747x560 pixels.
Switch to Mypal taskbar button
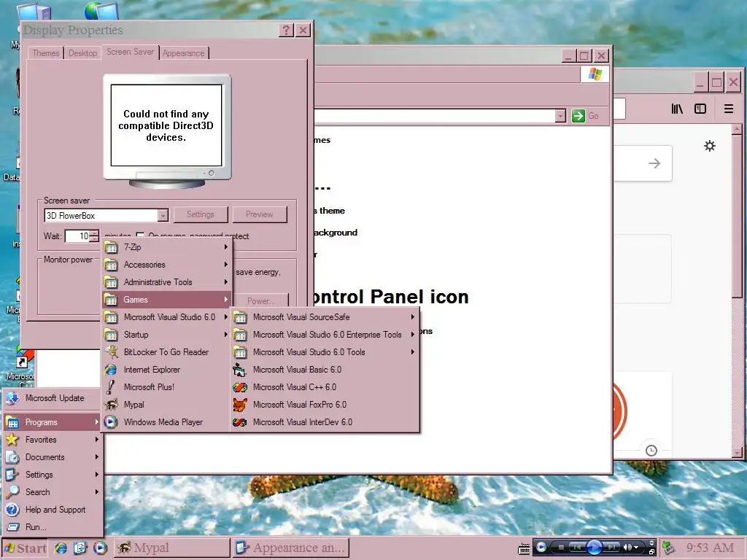click(171, 548)
